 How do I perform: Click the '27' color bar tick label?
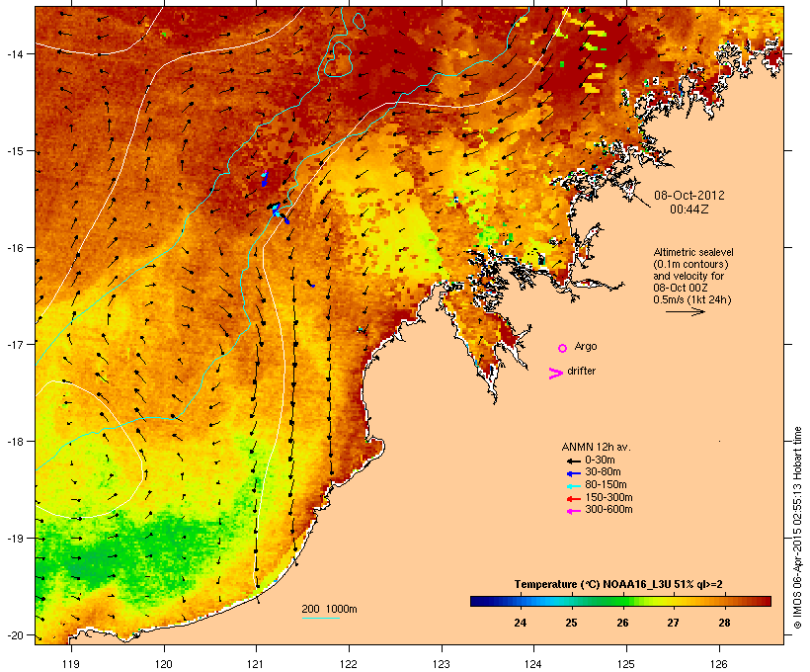click(673, 623)
